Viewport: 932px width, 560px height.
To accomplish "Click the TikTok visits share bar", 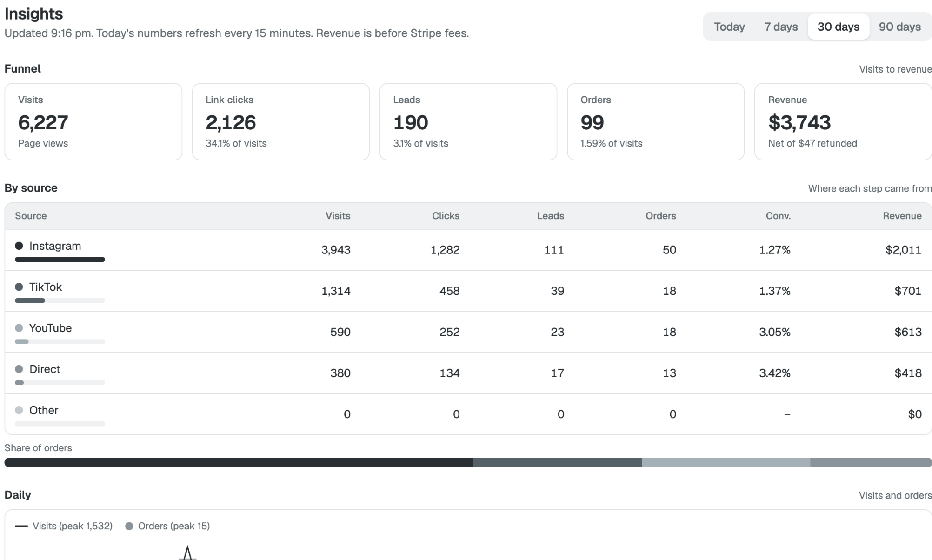I will coord(60,300).
